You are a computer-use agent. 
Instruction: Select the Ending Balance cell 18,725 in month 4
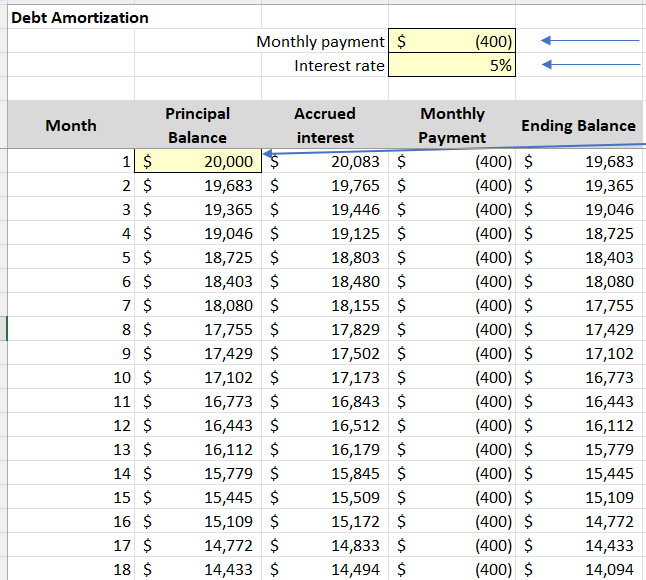click(578, 233)
